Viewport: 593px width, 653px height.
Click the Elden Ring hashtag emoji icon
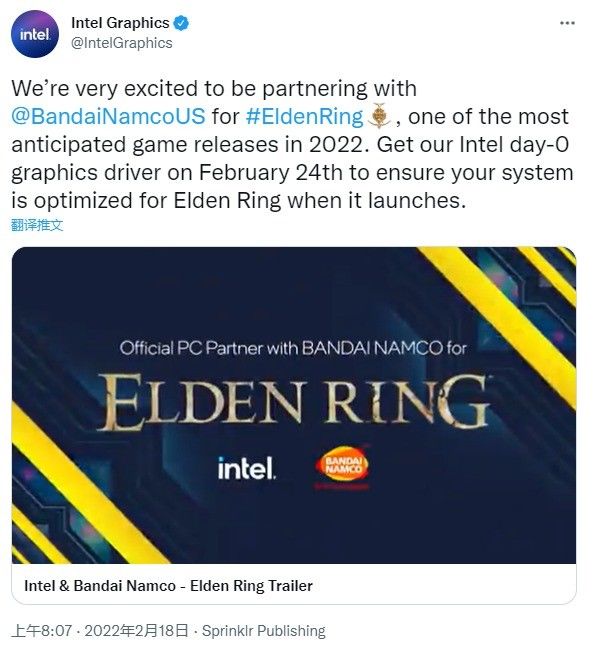(379, 116)
